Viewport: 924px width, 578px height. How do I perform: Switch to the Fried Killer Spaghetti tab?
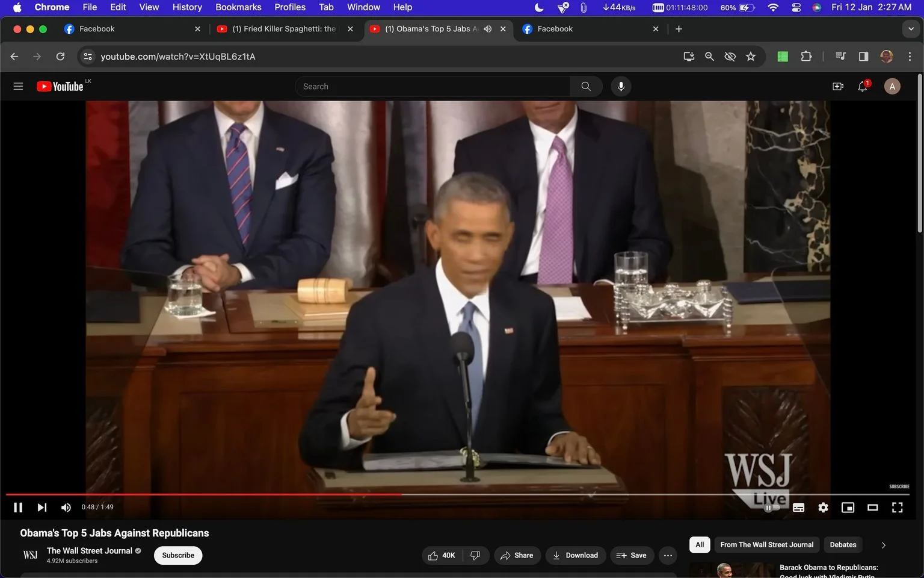[x=284, y=29]
